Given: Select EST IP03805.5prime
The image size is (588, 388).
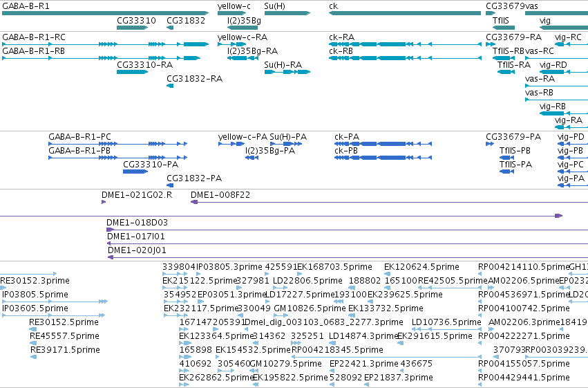Looking at the screenshot, I should (35, 295).
